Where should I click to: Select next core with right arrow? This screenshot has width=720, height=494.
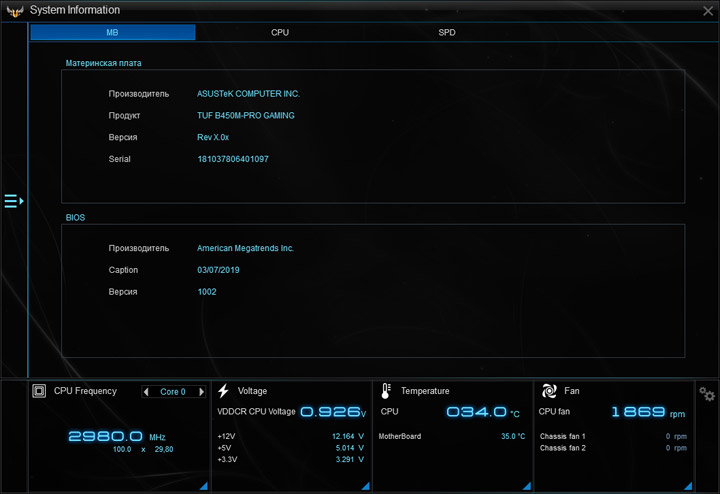201,392
